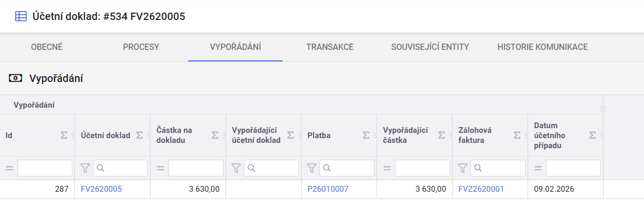Open the advance invoice link FVZ2620001
Viewport: 644px width, 208px height.
(x=481, y=189)
